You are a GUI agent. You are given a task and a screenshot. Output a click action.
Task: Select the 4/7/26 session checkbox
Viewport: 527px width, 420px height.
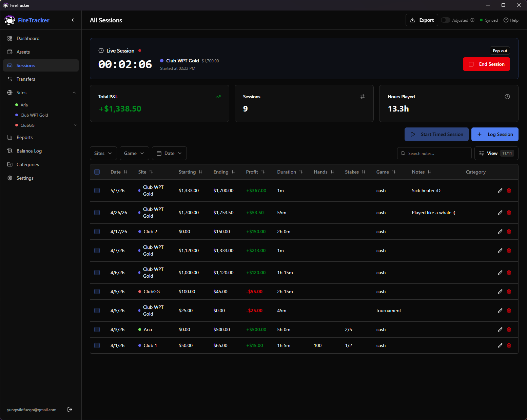click(97, 251)
